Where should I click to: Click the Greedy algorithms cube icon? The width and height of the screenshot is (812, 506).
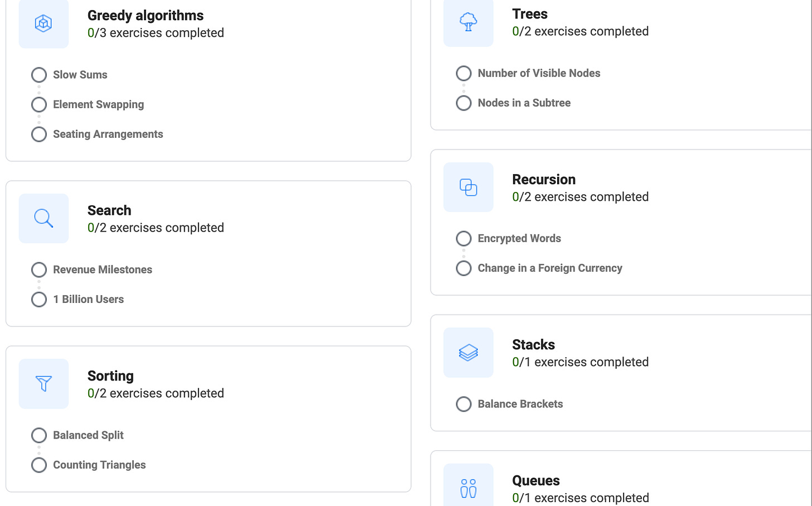click(x=43, y=23)
